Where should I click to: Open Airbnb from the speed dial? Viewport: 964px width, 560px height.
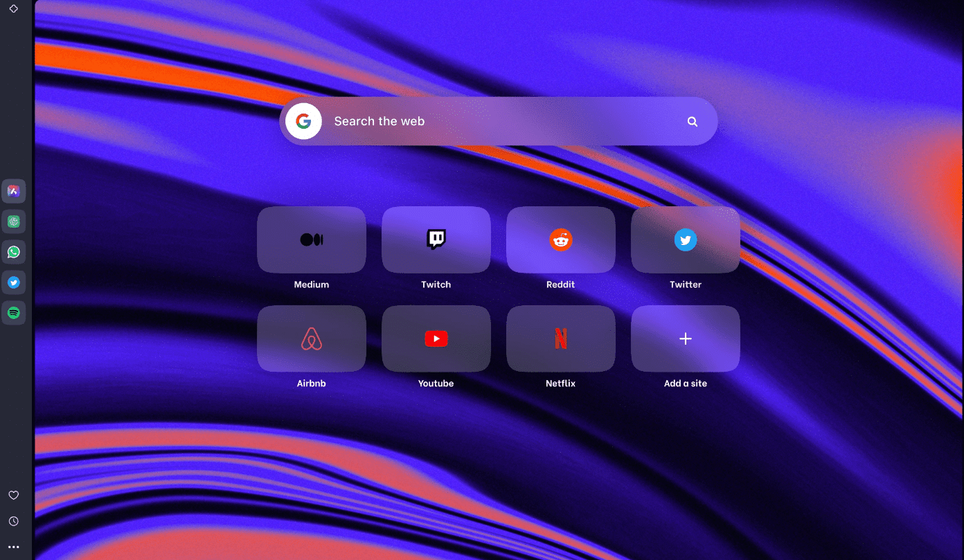click(311, 338)
